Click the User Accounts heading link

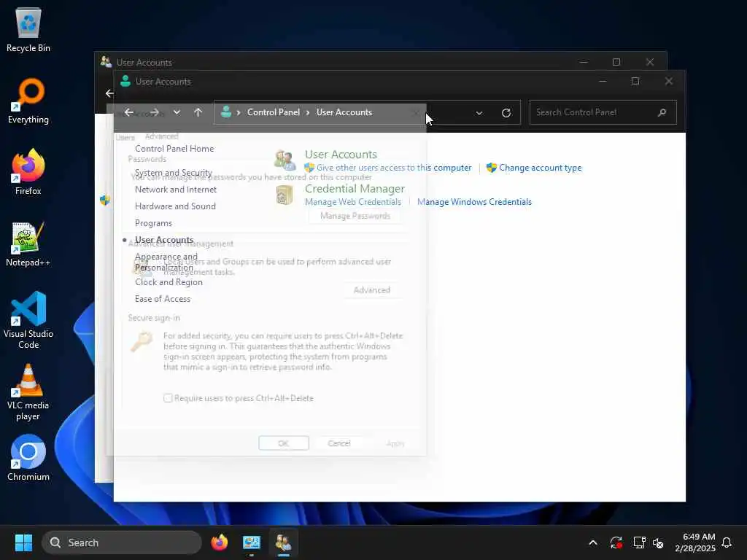(x=341, y=155)
